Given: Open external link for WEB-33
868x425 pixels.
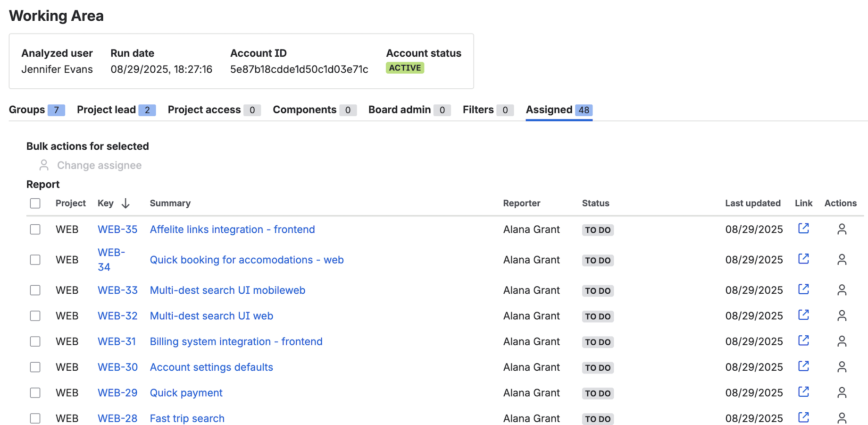Looking at the screenshot, I should (803, 289).
